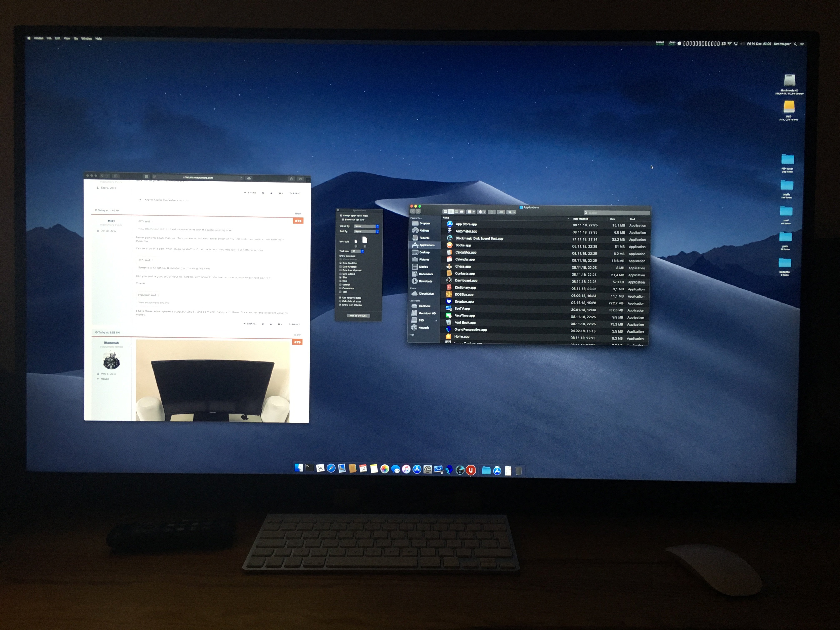Open the Sort By dropdown

pos(366,231)
